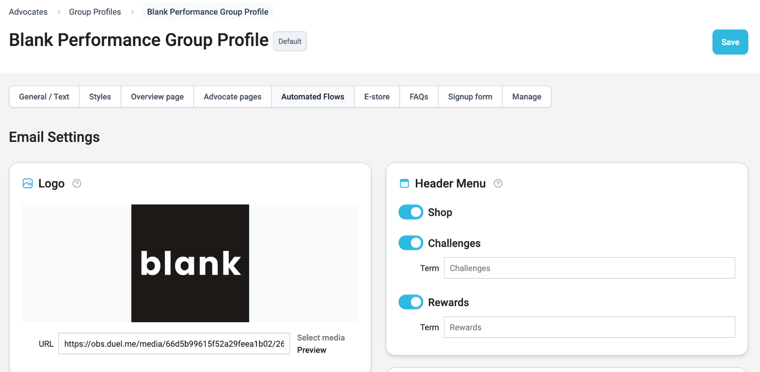Open the Header Menu help icon
Image resolution: width=760 pixels, height=372 pixels.
[498, 183]
